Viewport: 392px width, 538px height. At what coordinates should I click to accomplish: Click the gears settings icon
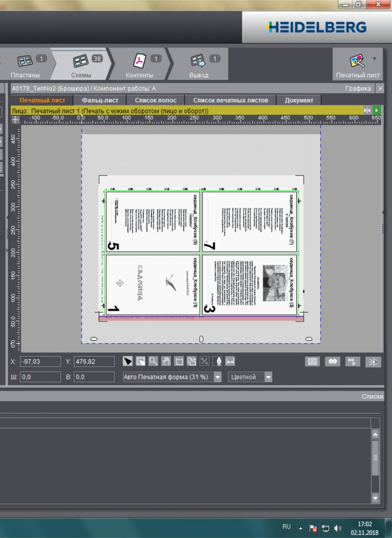tap(333, 362)
